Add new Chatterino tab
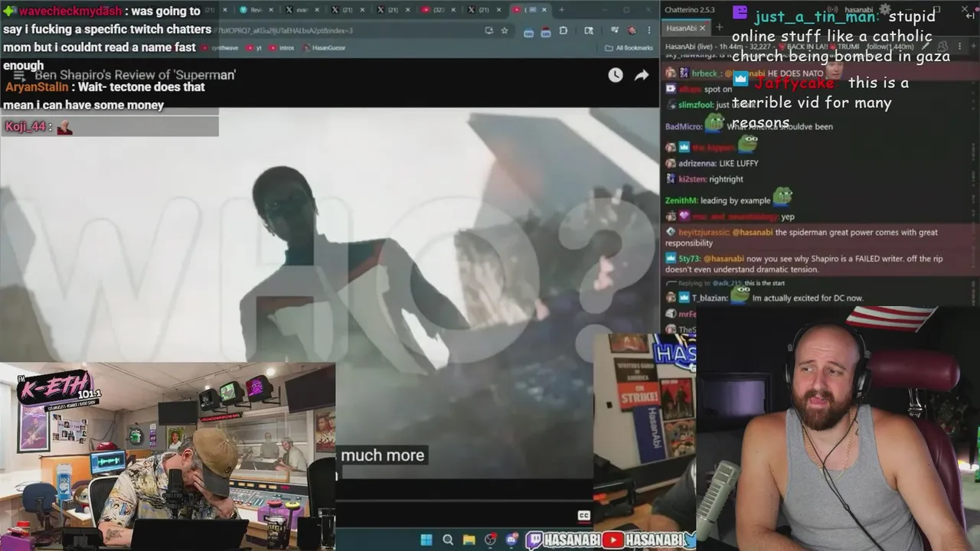Image resolution: width=980 pixels, height=551 pixels. coord(719,27)
